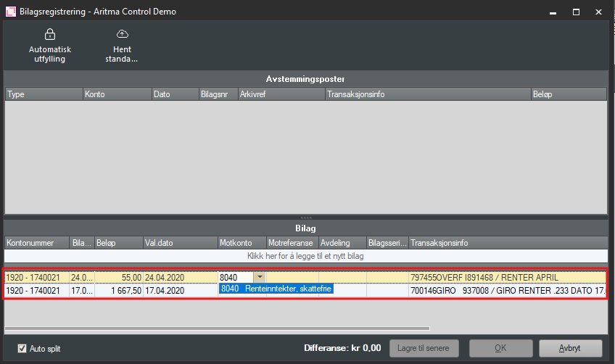Open the Motkonto dropdown arrow
Image resolution: width=615 pixels, height=364 pixels.
259,277
